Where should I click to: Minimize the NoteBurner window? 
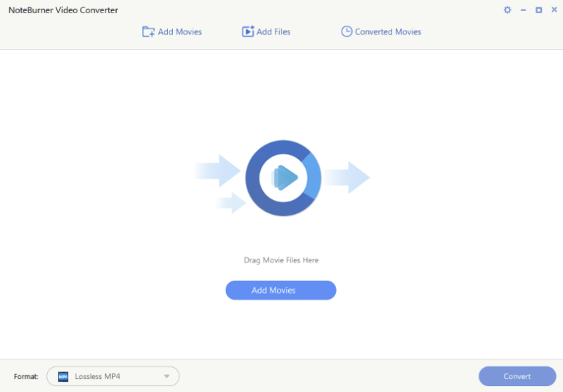point(523,10)
